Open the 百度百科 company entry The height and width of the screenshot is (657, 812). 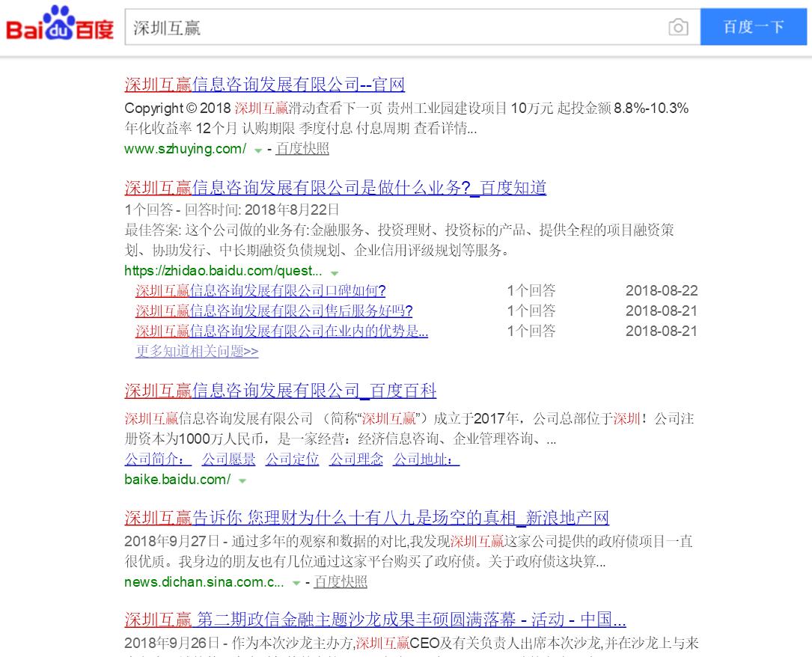point(280,391)
